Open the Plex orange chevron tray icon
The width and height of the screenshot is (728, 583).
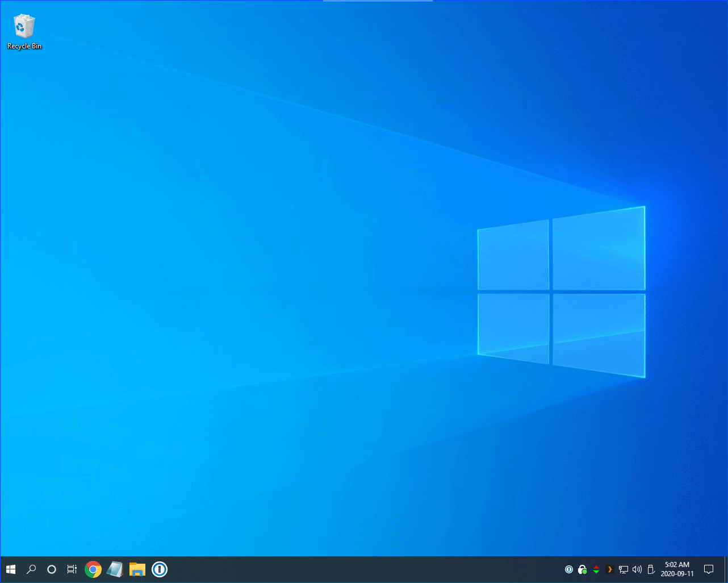[609, 569]
